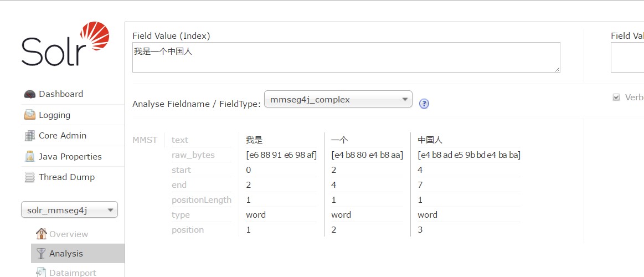644x277 pixels.
Task: Open the mmseg4j_complex FieldType dropdown
Action: (338, 99)
